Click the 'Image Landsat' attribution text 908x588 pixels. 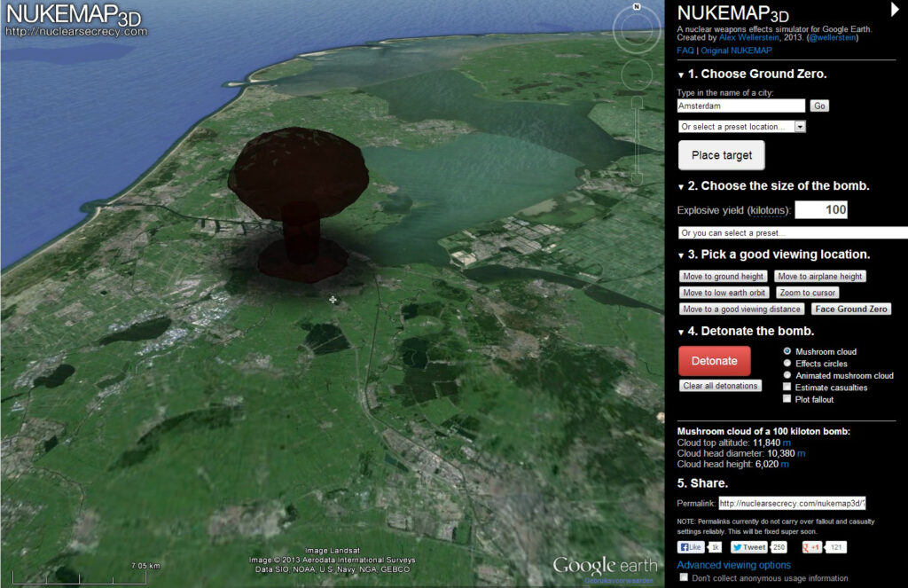click(333, 551)
